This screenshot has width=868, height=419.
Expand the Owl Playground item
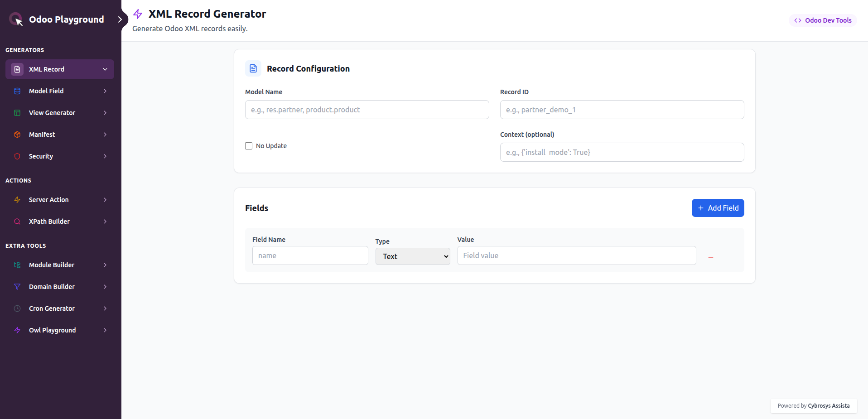click(105, 330)
